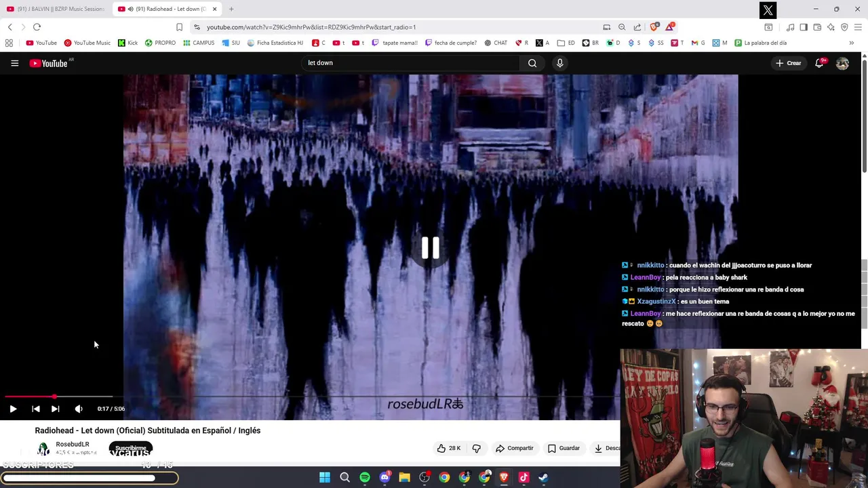The height and width of the screenshot is (488, 868).
Task: Open the Brave VPN shield icon
Action: click(844, 27)
